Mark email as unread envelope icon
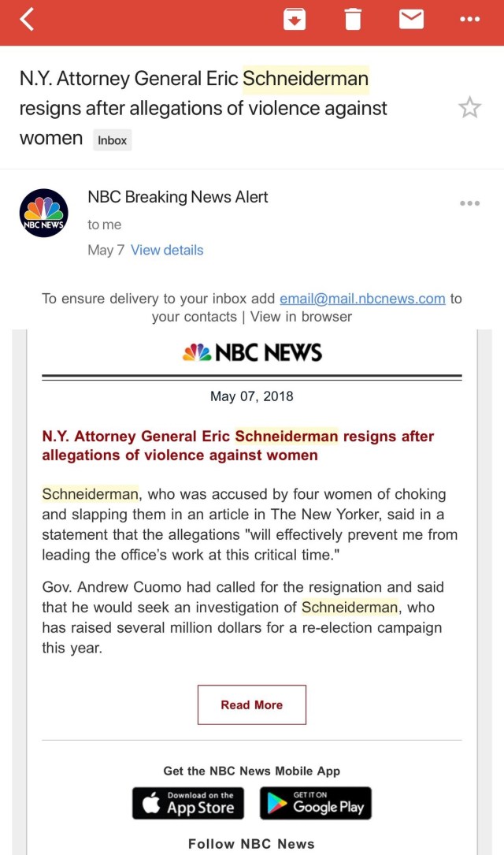 tap(411, 20)
